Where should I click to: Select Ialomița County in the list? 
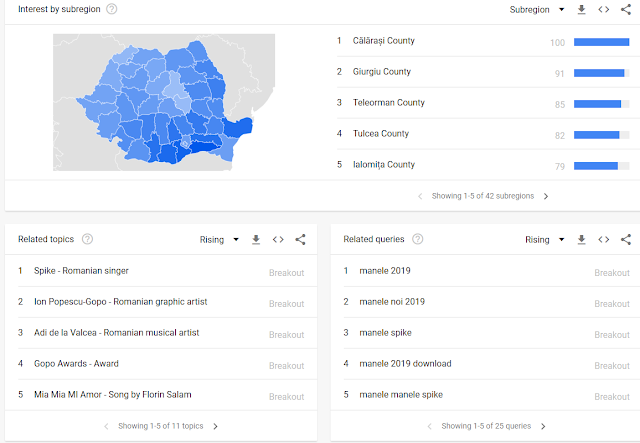pyautogui.click(x=384, y=165)
